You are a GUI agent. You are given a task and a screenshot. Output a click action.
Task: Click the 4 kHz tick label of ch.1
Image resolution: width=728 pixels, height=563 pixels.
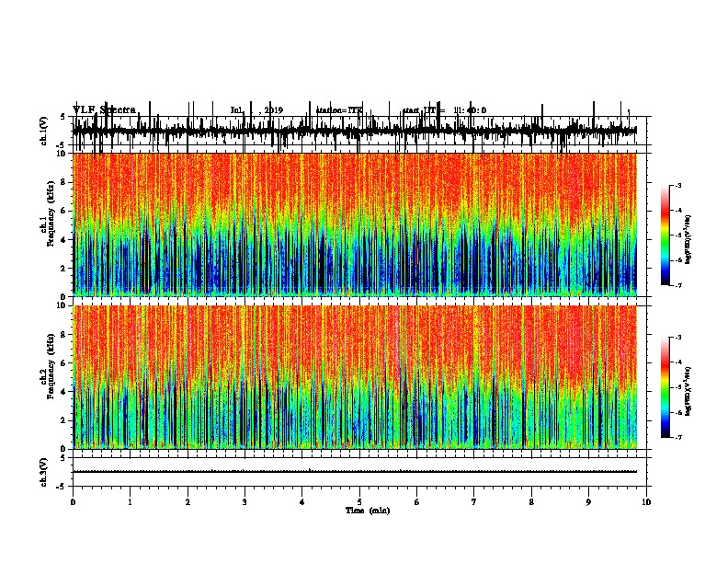click(x=64, y=240)
